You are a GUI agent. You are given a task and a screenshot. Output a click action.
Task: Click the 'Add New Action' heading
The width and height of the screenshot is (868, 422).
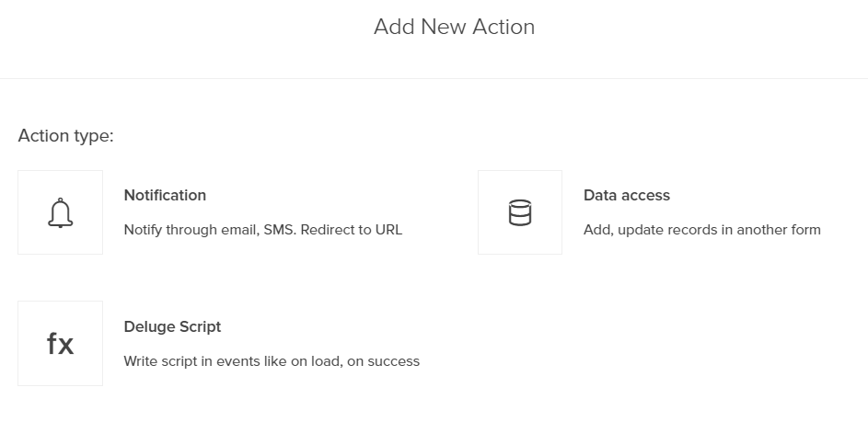click(454, 28)
